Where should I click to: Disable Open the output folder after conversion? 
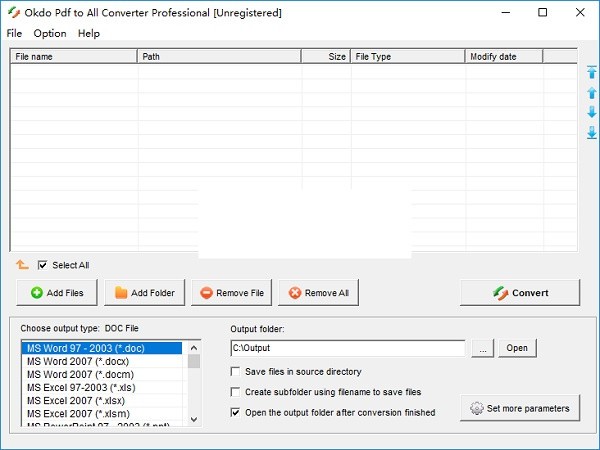point(236,412)
